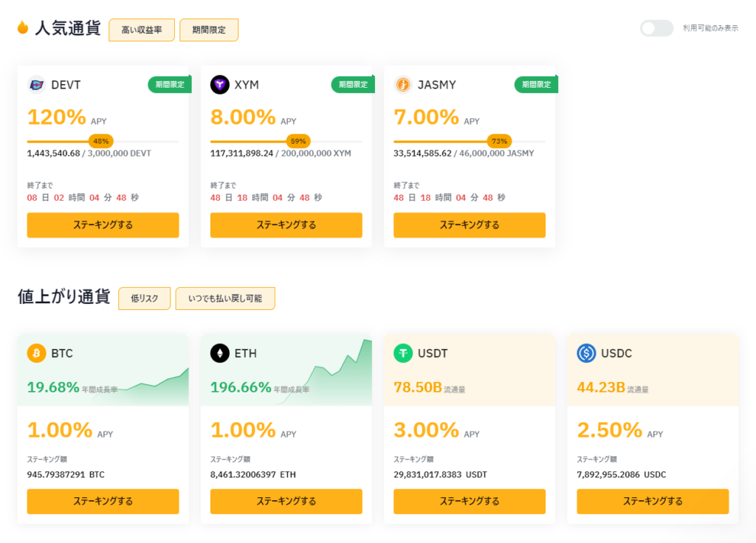
Task: Click ステーキングする on the XYM card
Action: [x=286, y=225]
